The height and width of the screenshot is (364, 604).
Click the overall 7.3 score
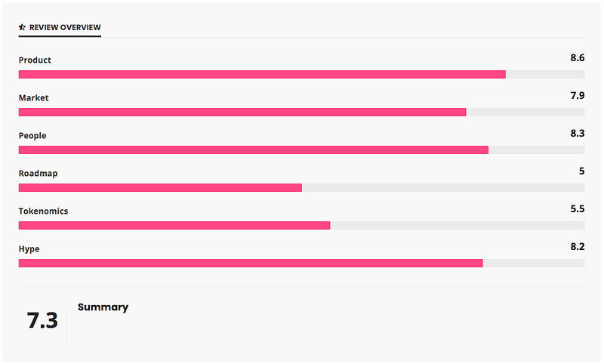point(42,320)
